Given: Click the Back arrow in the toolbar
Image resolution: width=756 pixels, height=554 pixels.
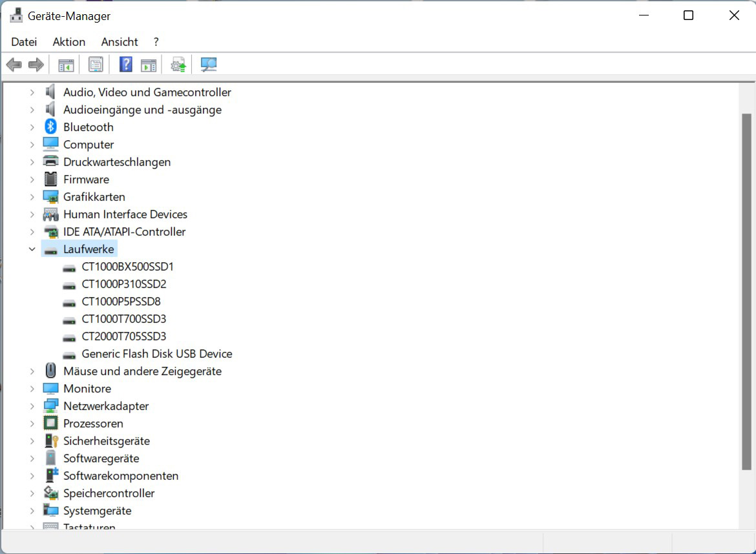Looking at the screenshot, I should (x=14, y=65).
